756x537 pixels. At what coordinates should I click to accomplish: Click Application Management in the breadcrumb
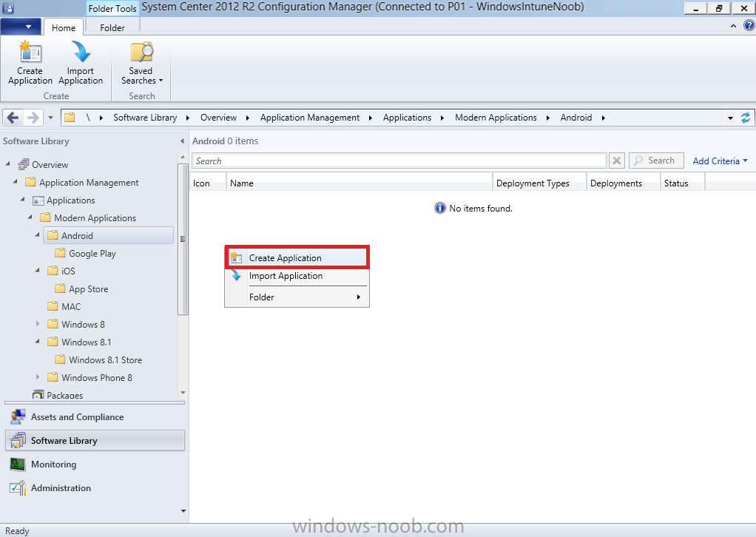click(310, 118)
